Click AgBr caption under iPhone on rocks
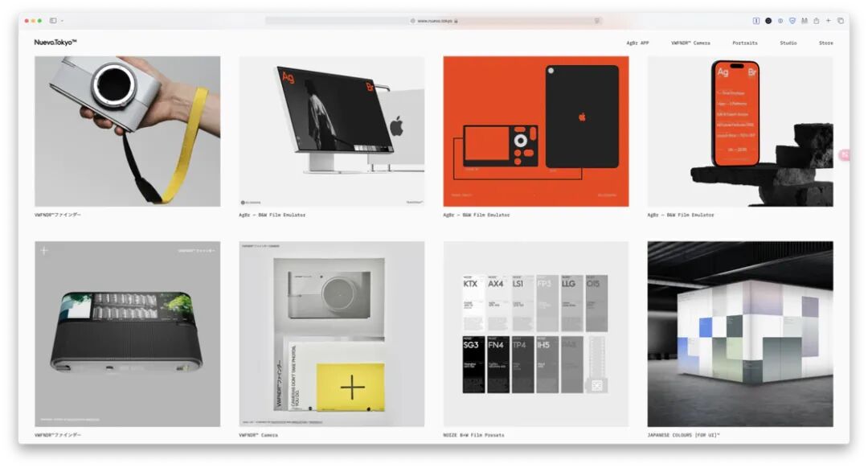Screen dimensions: 868x468 [681, 215]
